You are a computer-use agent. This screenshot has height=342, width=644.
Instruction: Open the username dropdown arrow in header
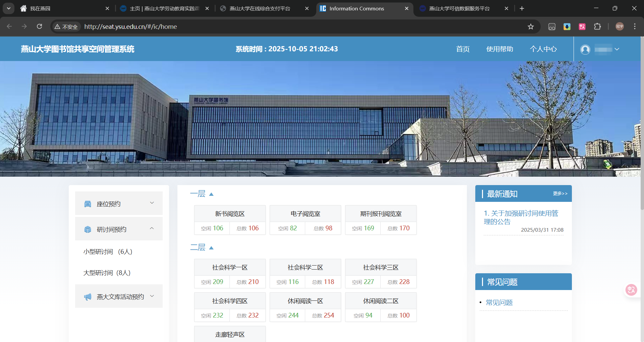(617, 49)
